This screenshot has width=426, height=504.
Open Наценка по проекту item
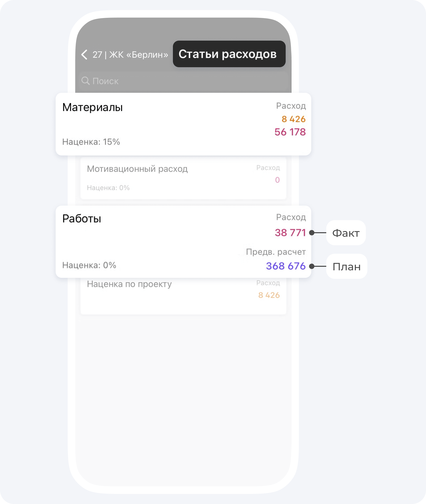(x=183, y=296)
